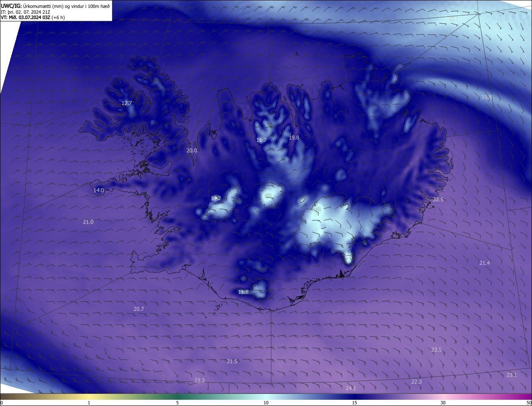
Task: Click the 21.0 value west of Iceland
Action: pyautogui.click(x=88, y=222)
